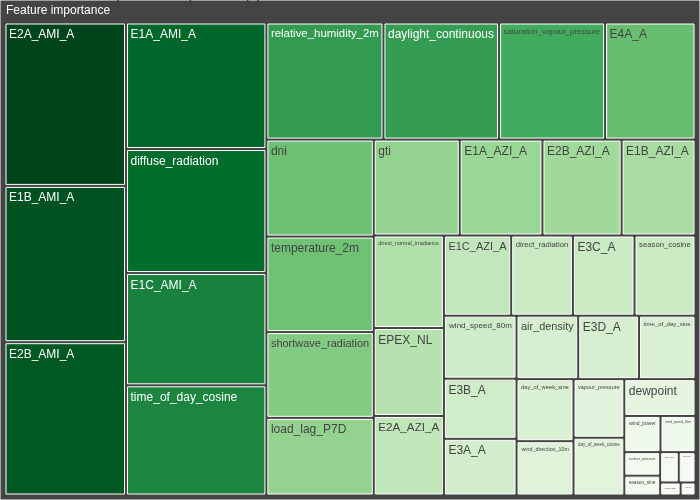Select the wind_speed_10m tile

pyautogui.click(x=678, y=434)
